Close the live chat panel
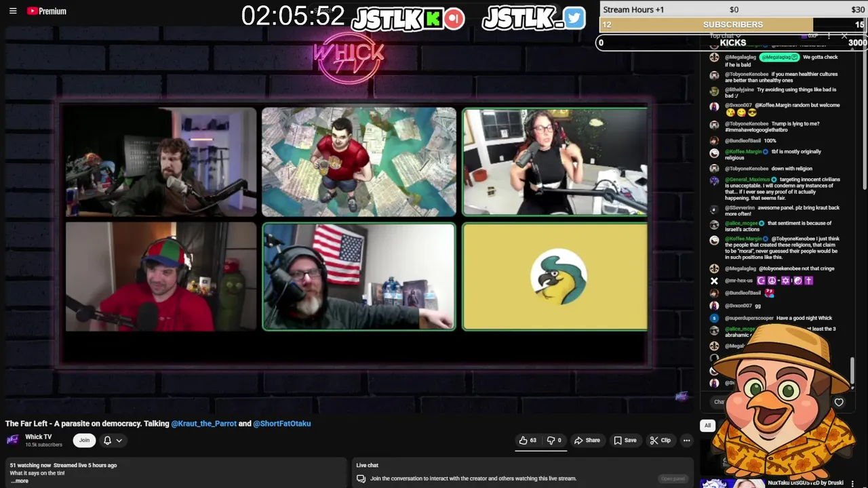The height and width of the screenshot is (488, 868). tap(844, 35)
